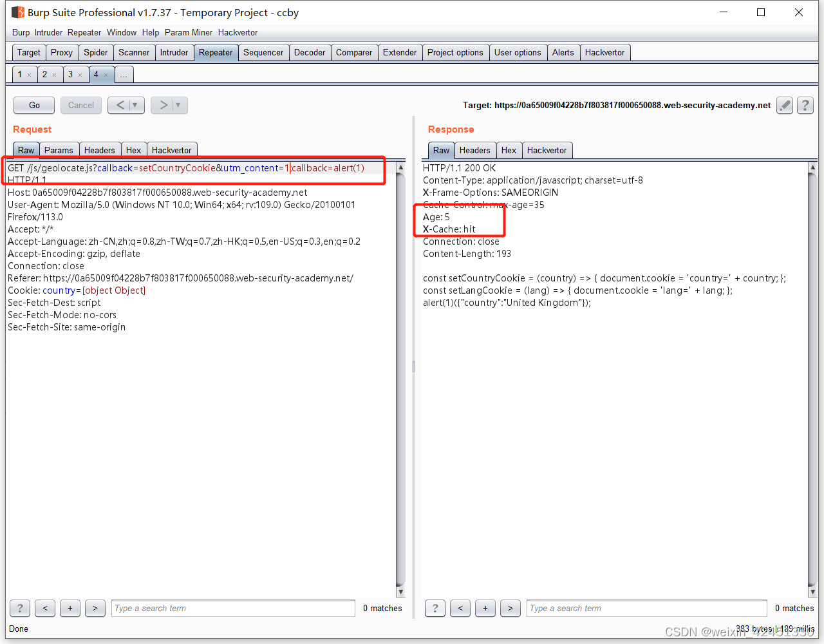Switch to the Sequencer tab
Image resolution: width=824 pixels, height=644 pixels.
tap(263, 52)
